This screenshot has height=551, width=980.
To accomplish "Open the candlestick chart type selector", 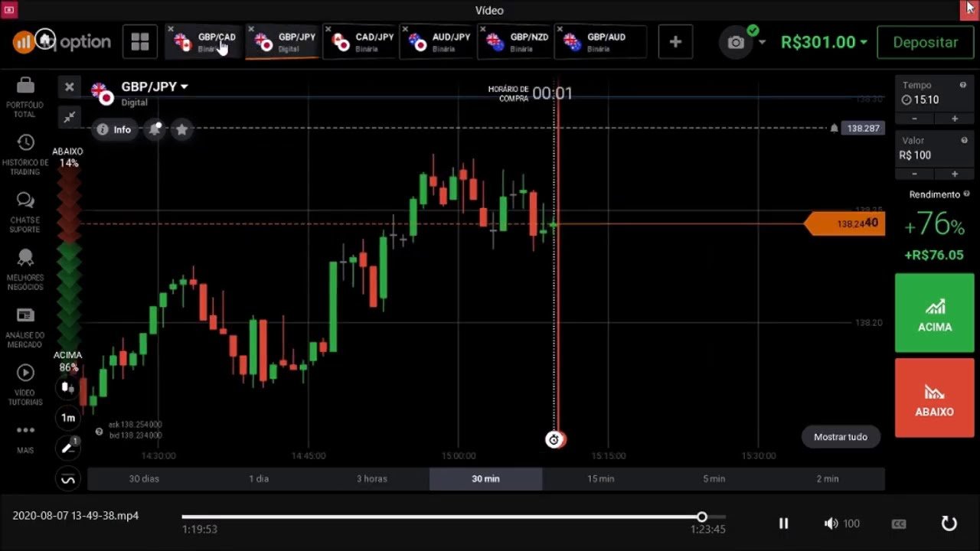I will tap(68, 389).
